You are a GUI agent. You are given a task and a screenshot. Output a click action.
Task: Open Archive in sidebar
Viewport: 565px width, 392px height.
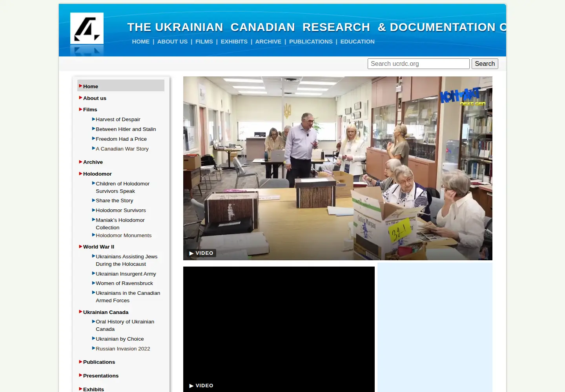tap(93, 162)
